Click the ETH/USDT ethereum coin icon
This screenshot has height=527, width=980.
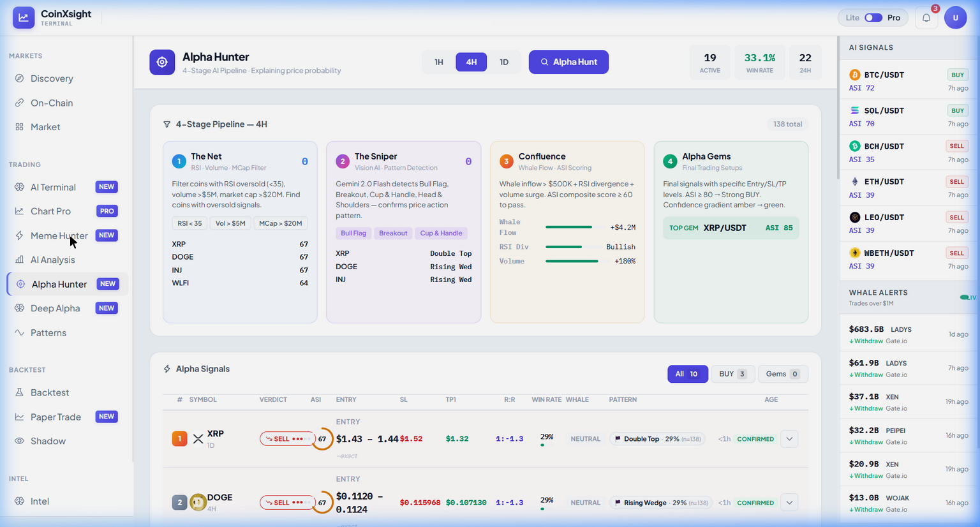[855, 181]
